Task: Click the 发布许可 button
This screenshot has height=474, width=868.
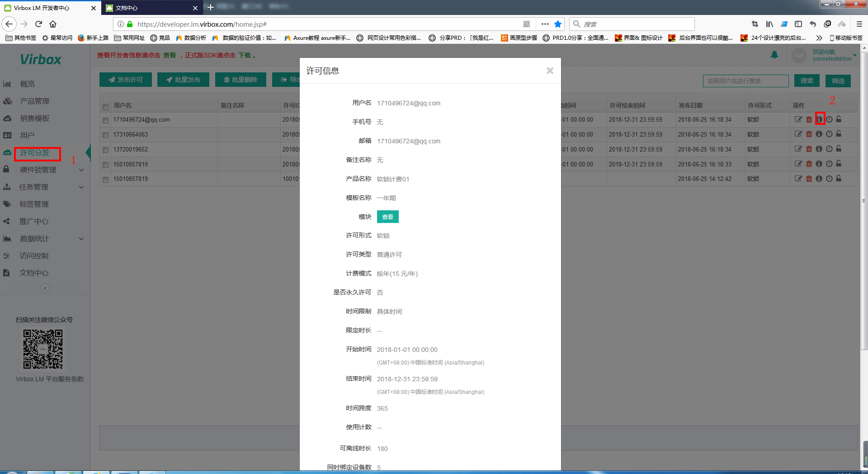Action: [125, 80]
